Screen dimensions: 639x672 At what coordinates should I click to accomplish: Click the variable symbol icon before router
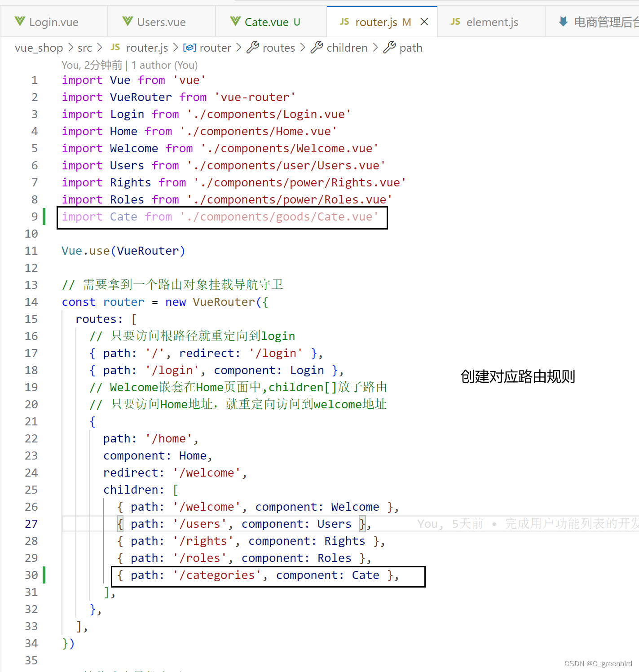(x=189, y=47)
